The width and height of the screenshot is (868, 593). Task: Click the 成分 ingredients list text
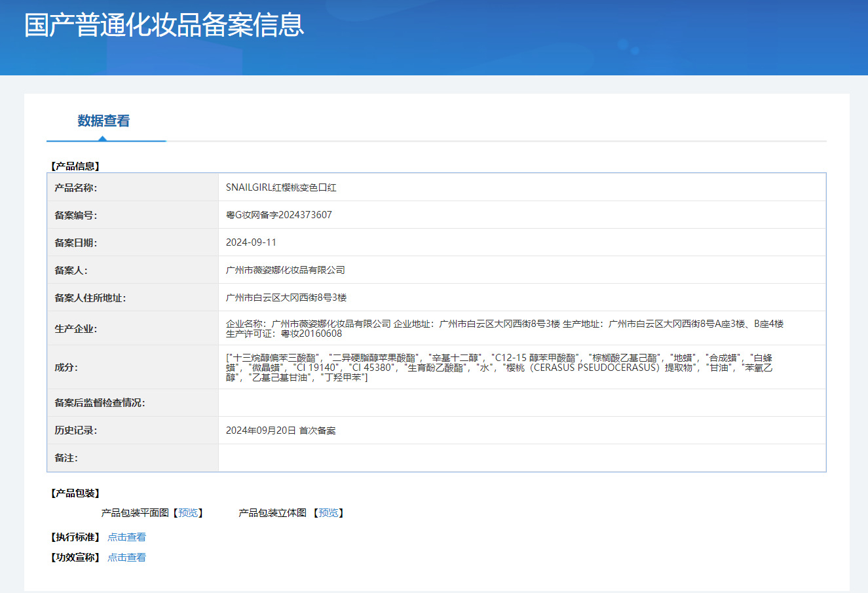(499, 368)
